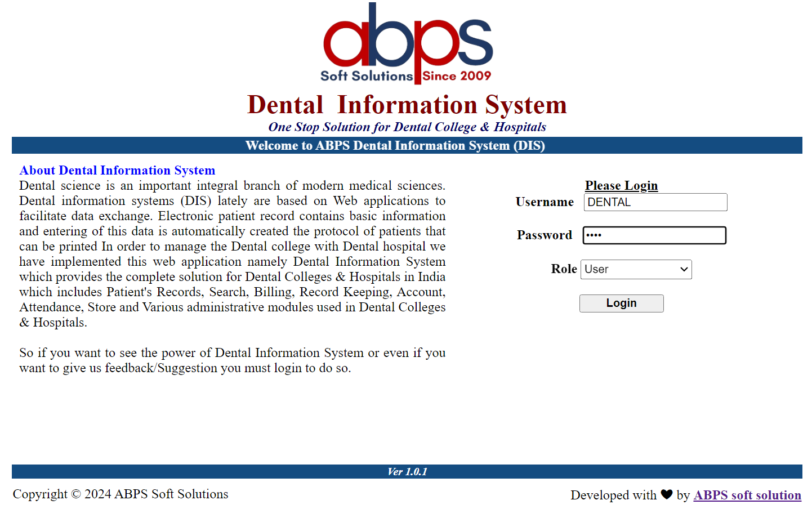Click the Password label
The width and height of the screenshot is (812, 509).
(545, 235)
